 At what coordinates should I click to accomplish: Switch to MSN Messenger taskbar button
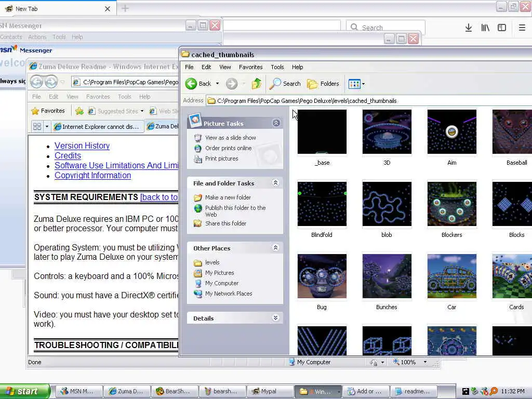(79, 391)
